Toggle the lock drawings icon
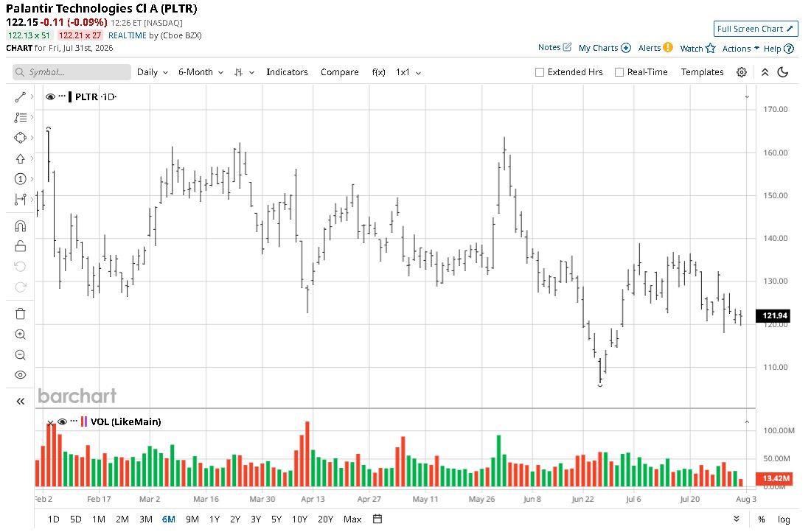This screenshot has height=532, width=811. (20, 246)
